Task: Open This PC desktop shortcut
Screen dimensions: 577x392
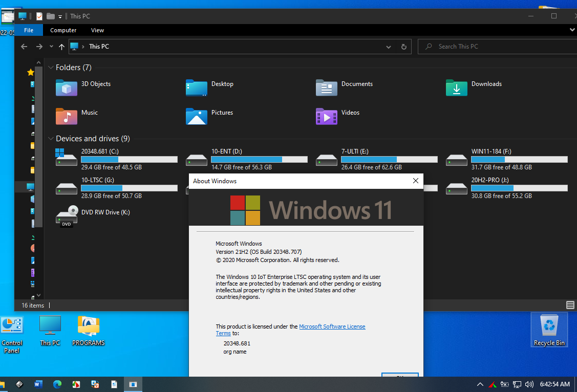Action: click(50, 331)
